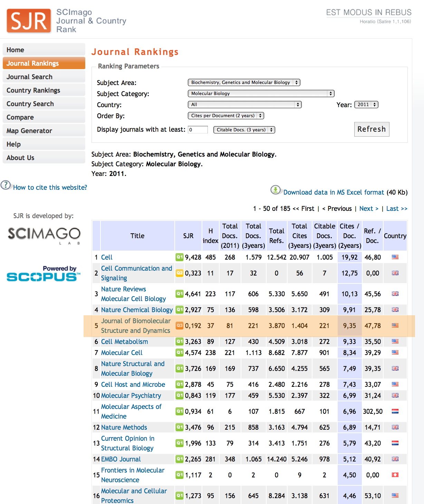The width and height of the screenshot is (424, 504).
Task: Open the Nature Methods journal link
Action: click(124, 428)
